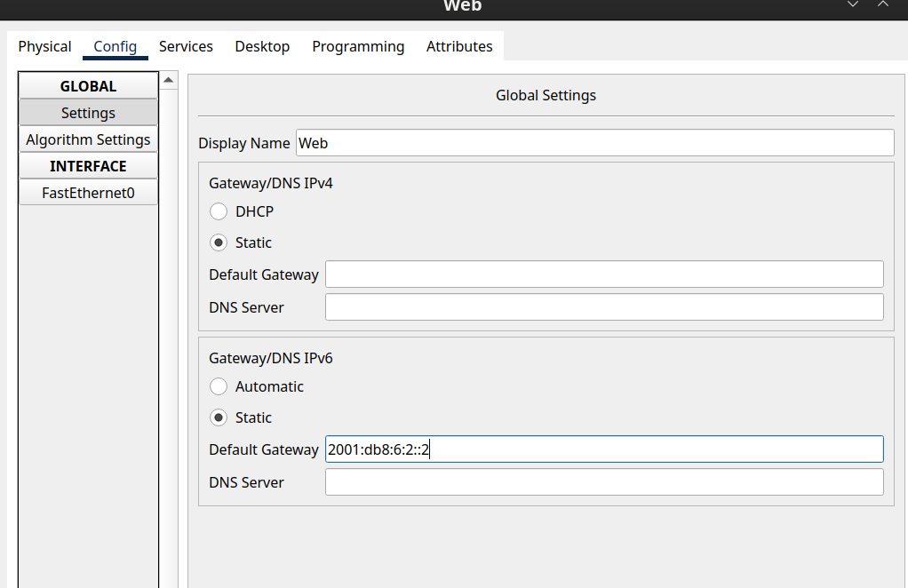Image resolution: width=908 pixels, height=588 pixels.
Task: Expand the INTERFACE section header
Action: click(x=88, y=166)
